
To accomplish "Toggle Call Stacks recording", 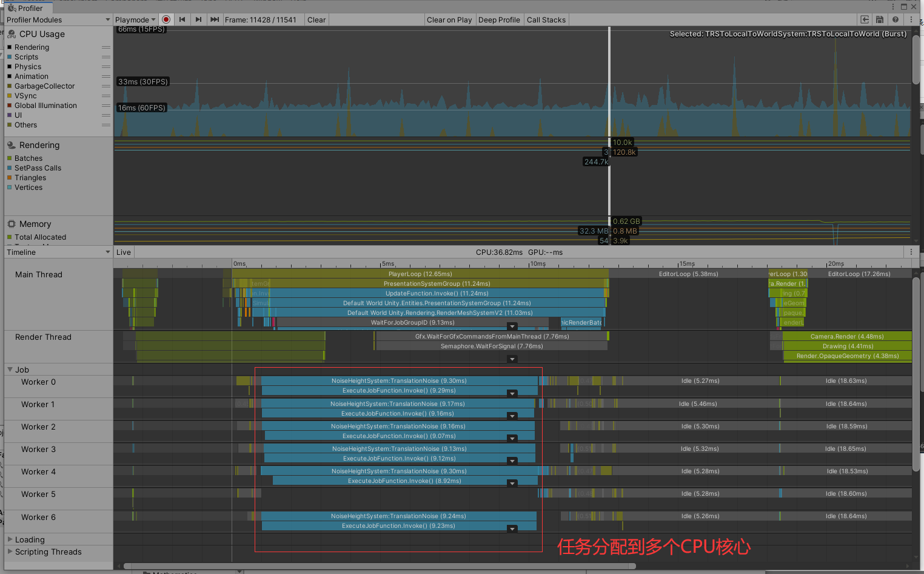I will [546, 20].
